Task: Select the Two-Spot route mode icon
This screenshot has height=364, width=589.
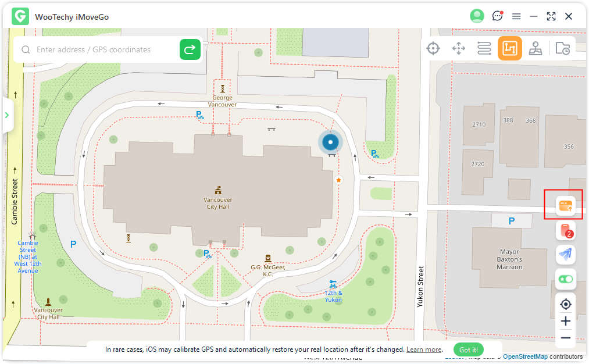Action: pos(484,48)
